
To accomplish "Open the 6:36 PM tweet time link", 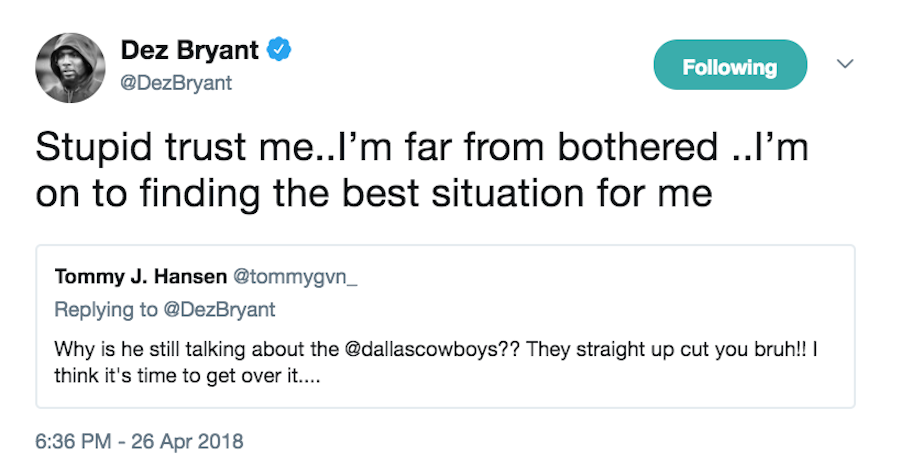I will [72, 440].
